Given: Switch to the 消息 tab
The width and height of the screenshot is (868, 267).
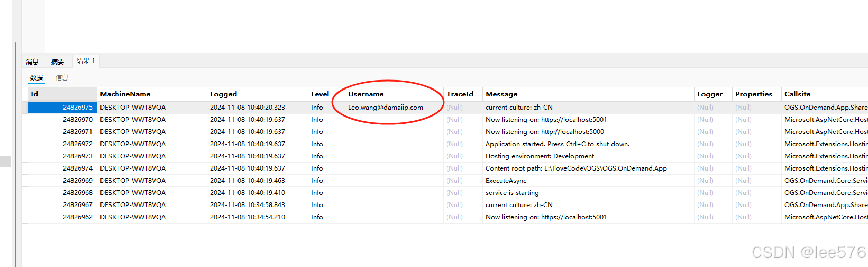Looking at the screenshot, I should tap(32, 61).
